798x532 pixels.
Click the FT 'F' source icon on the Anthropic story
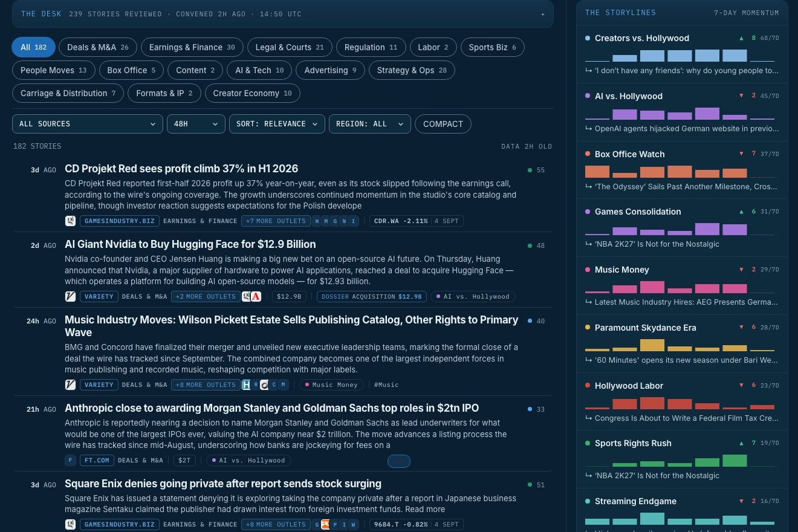70,461
